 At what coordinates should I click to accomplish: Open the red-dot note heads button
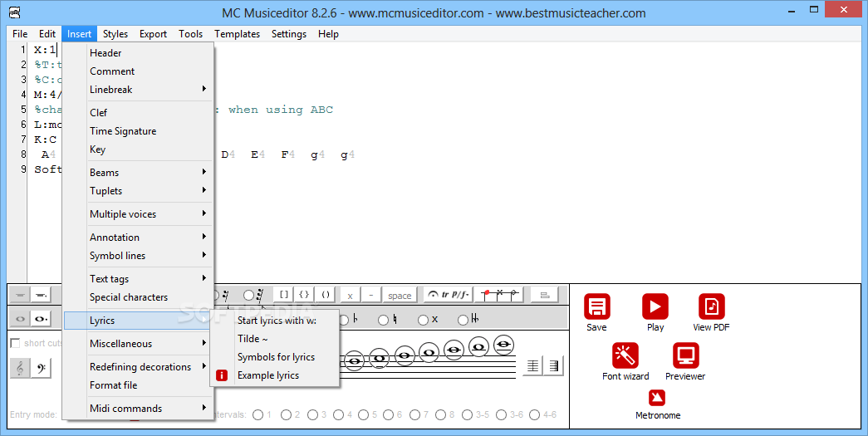(x=499, y=295)
